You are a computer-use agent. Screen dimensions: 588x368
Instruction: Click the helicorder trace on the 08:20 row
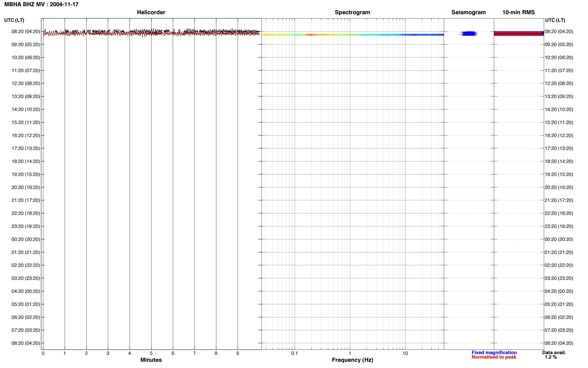(x=151, y=33)
